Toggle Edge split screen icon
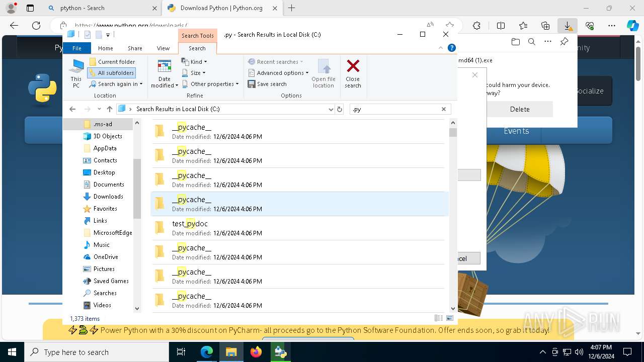 click(x=501, y=26)
